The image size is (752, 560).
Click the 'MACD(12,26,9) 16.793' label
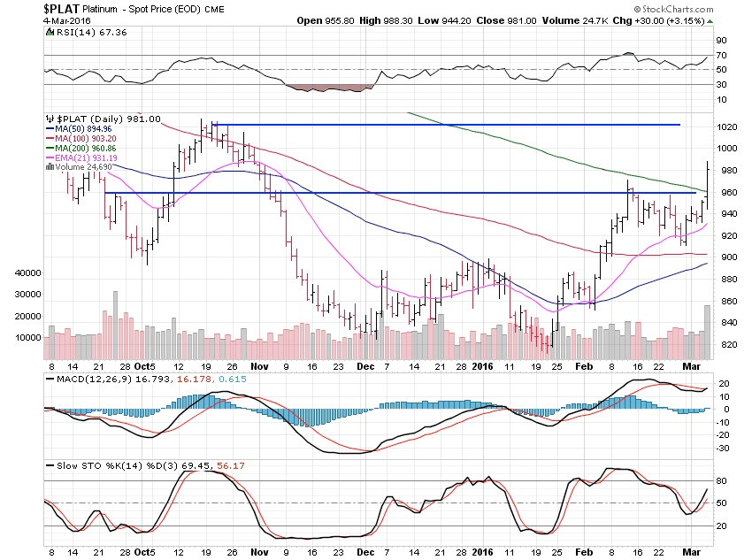click(113, 379)
